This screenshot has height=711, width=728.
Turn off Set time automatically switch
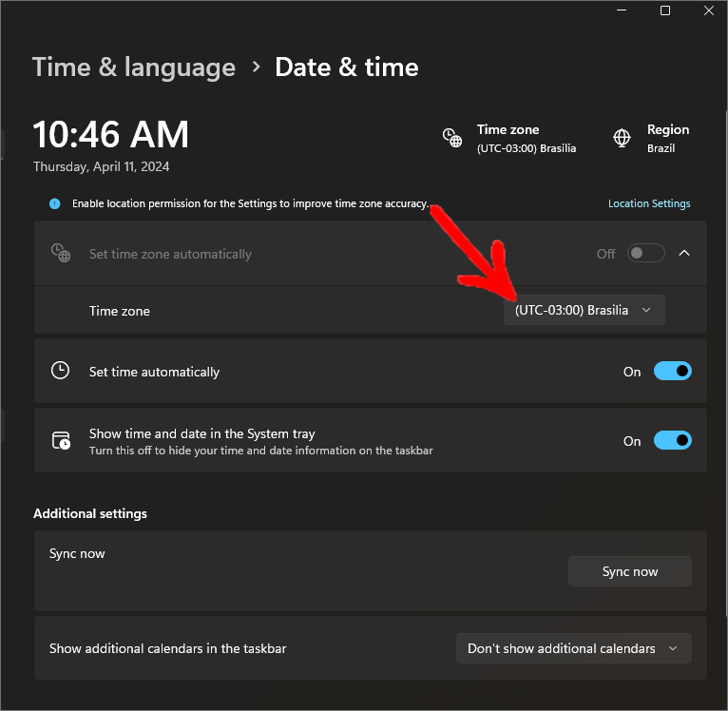[672, 371]
